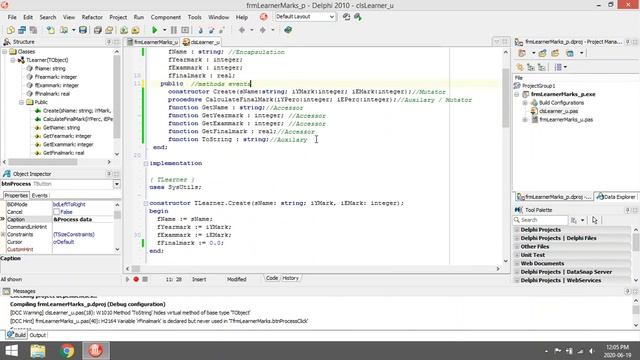Switch to the frmLearnerMarks_u editor tab
This screenshot has width=640, height=360.
[x=153, y=42]
